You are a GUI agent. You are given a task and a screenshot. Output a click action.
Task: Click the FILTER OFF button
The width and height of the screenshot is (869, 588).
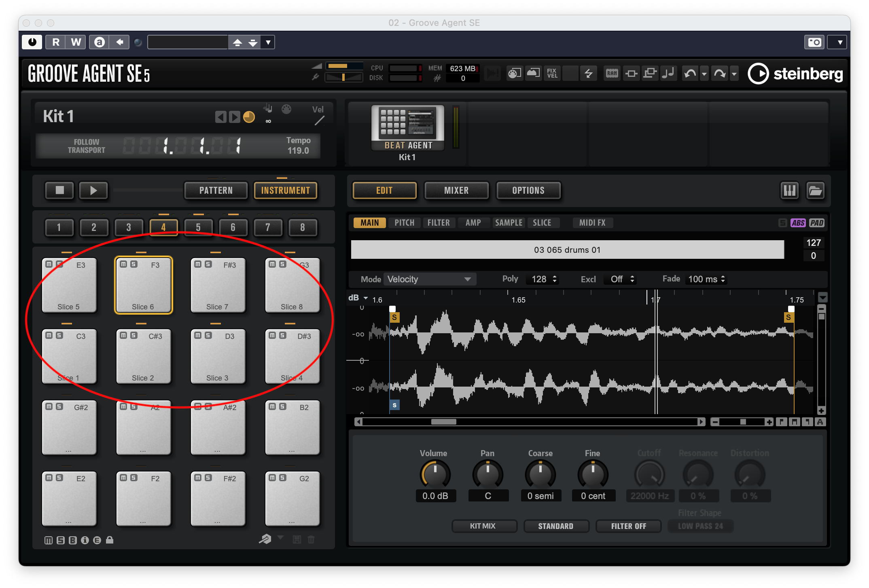628,526
